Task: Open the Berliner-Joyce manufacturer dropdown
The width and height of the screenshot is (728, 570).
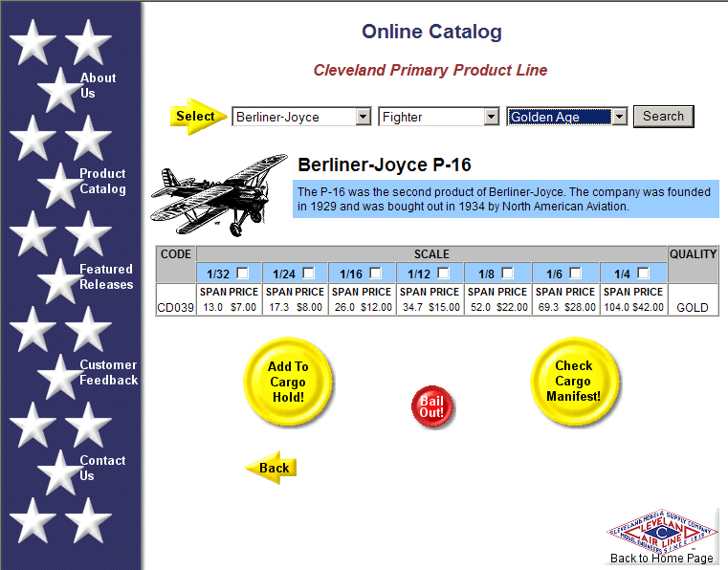Action: 301,117
